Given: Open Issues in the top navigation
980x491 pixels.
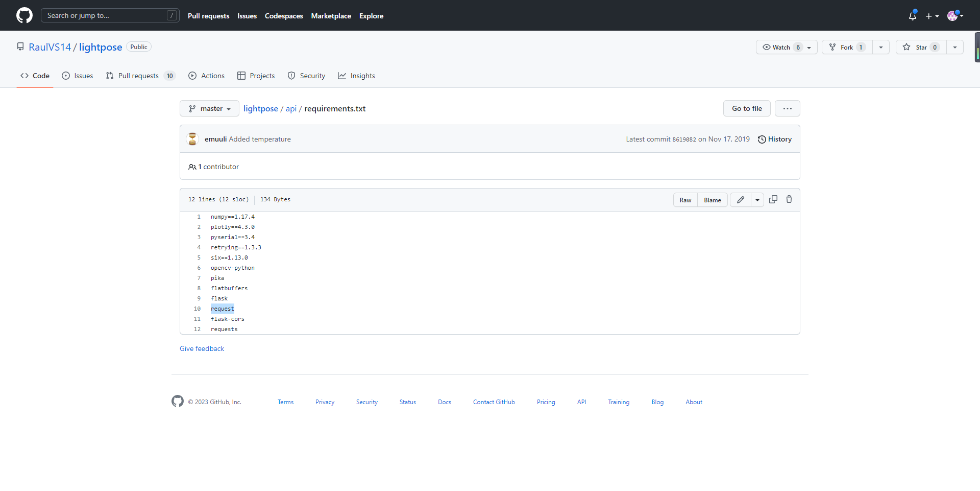Looking at the screenshot, I should click(x=247, y=16).
